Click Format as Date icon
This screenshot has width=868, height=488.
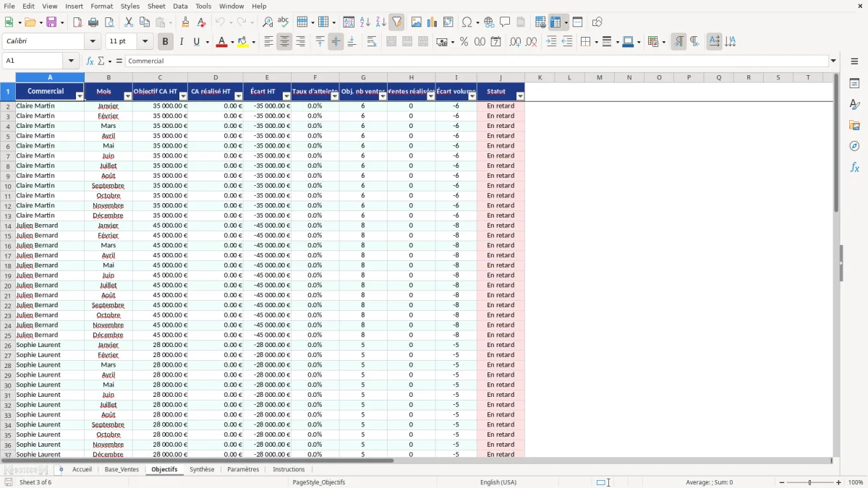(496, 42)
